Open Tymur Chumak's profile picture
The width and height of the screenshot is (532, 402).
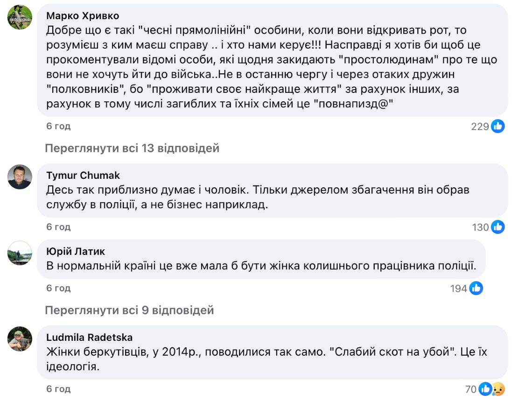pyautogui.click(x=20, y=177)
